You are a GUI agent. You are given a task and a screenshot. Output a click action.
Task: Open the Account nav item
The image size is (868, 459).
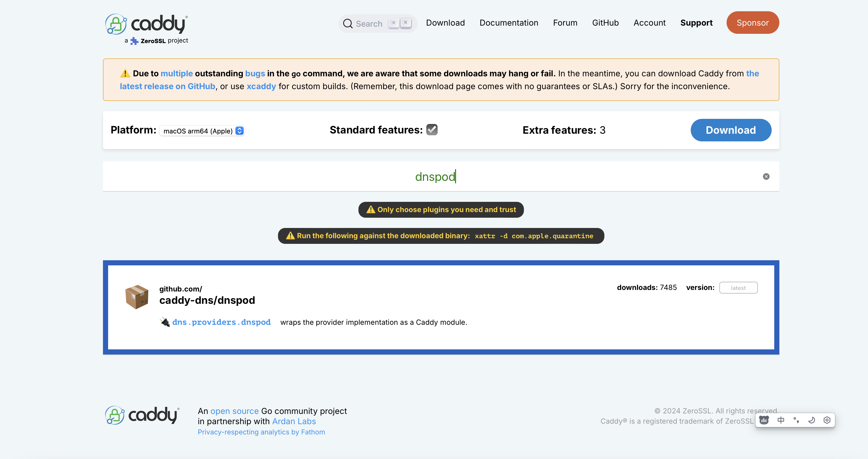pyautogui.click(x=649, y=23)
